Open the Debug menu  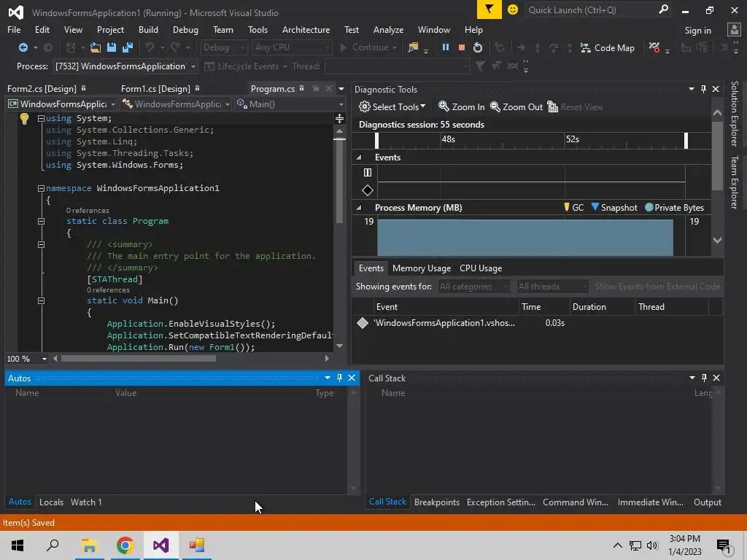pos(185,29)
